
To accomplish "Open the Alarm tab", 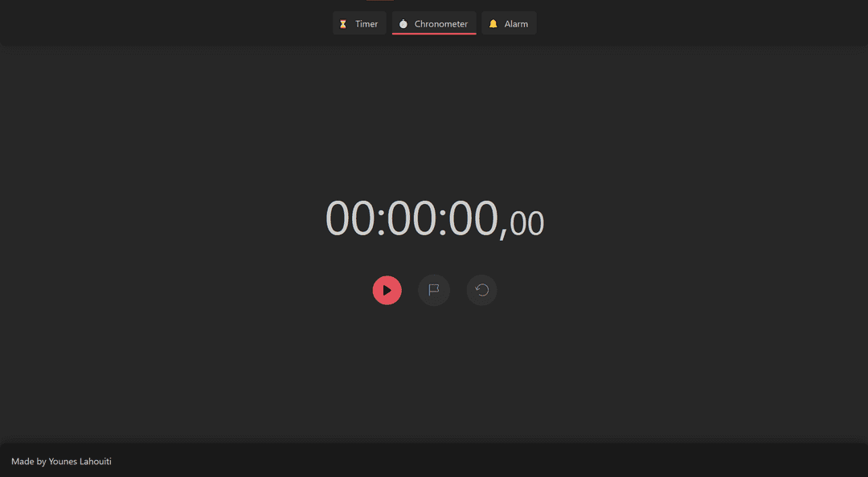I will (x=509, y=23).
